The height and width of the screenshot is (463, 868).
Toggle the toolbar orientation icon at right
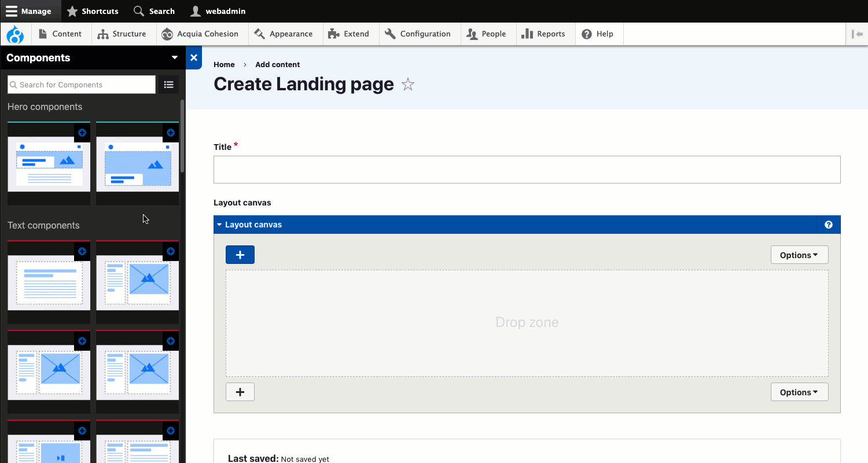(x=857, y=34)
